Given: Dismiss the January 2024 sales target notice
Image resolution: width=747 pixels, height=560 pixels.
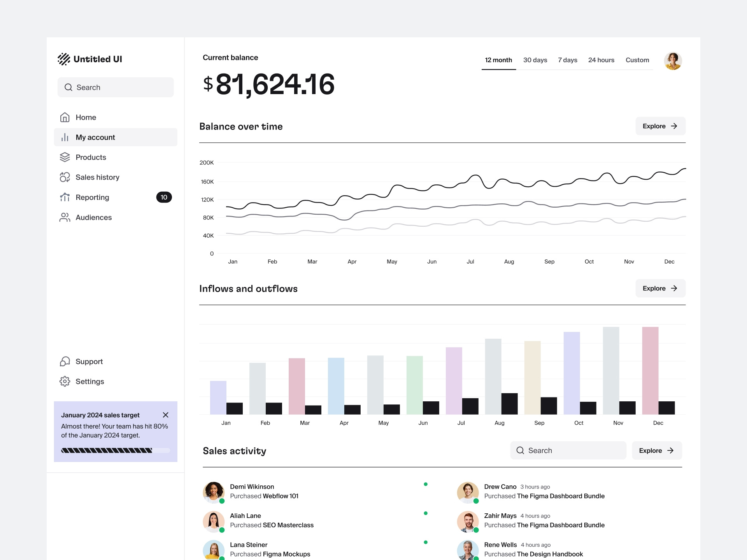Looking at the screenshot, I should 166,415.
